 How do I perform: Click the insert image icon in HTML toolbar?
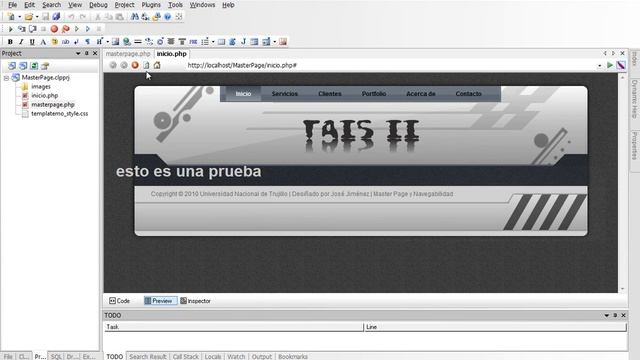click(116, 42)
